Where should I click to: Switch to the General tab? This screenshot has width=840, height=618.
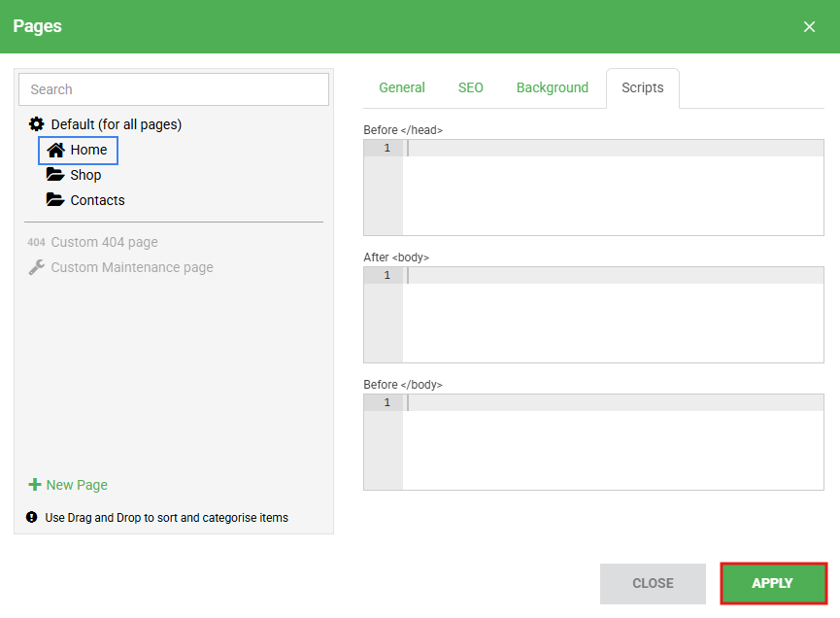pyautogui.click(x=402, y=87)
